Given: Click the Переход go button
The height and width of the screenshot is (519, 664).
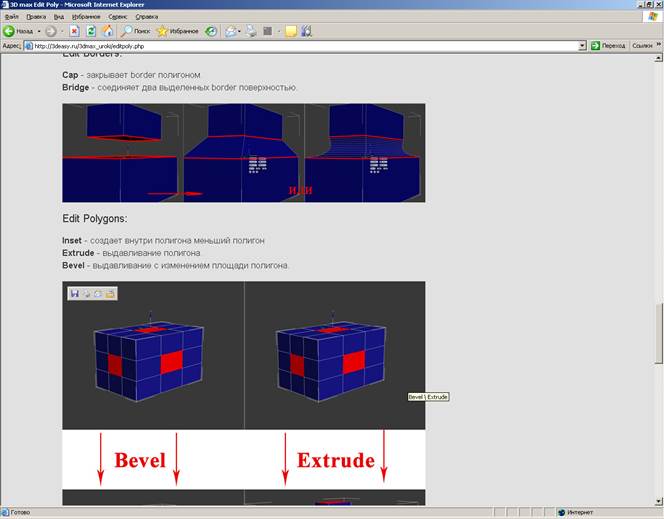Looking at the screenshot, I should tap(608, 46).
